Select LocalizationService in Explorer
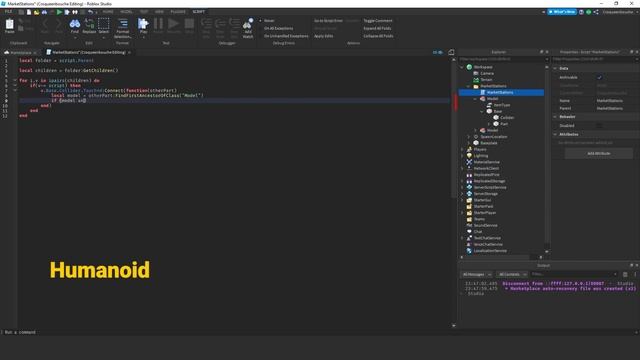Screen dimensions: 640x360 [490, 251]
